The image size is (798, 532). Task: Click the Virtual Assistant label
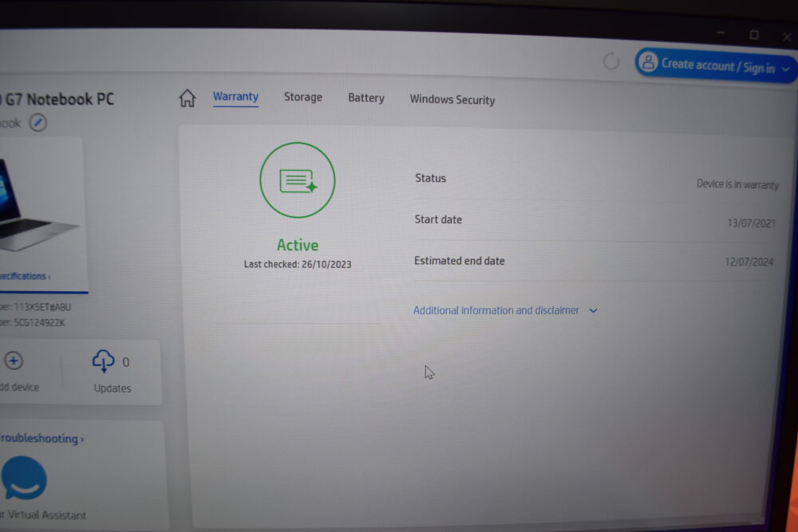(x=44, y=514)
